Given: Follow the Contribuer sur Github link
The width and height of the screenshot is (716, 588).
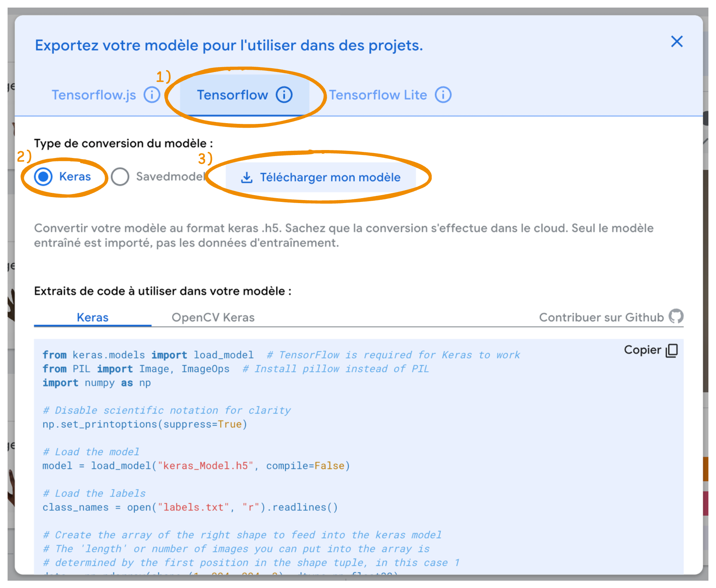Looking at the screenshot, I should click(601, 317).
